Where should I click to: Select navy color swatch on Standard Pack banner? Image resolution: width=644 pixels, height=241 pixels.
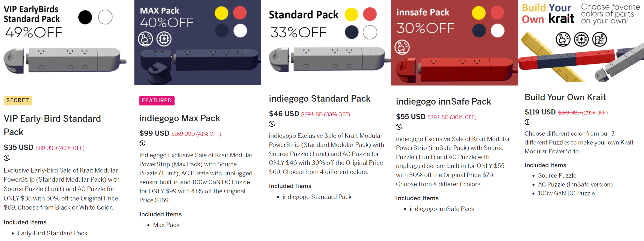[352, 32]
